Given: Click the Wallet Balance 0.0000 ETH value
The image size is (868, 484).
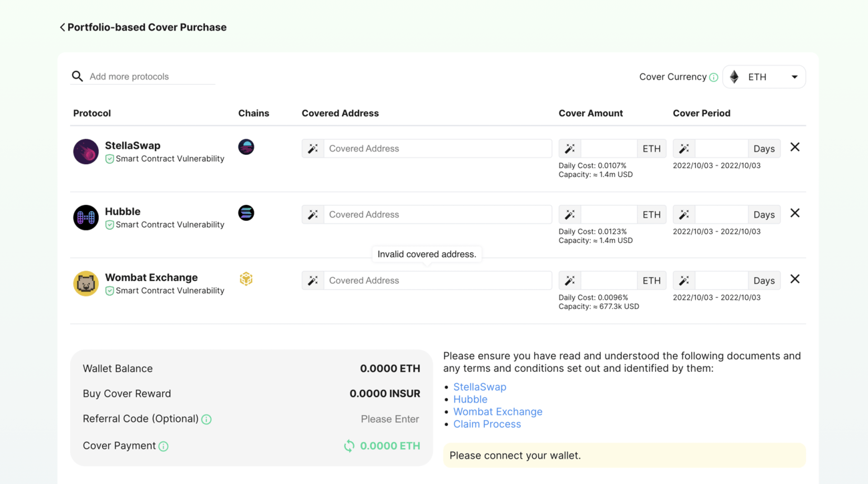Looking at the screenshot, I should [x=390, y=369].
